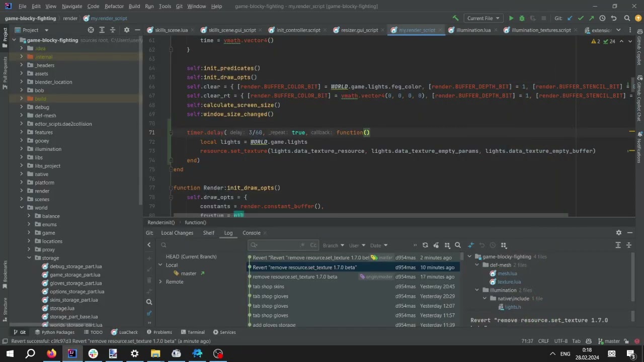This screenshot has width=644, height=362.
Task: Click the Build project hammer icon
Action: point(455,18)
